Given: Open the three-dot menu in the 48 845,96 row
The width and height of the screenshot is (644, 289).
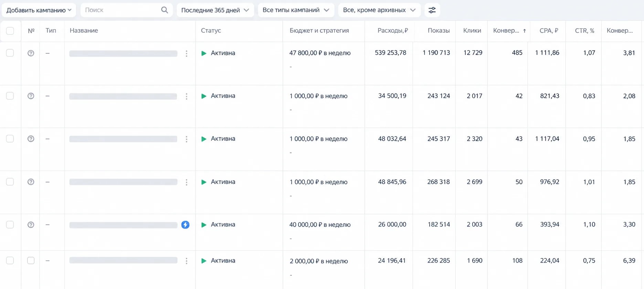Looking at the screenshot, I should pos(187,182).
